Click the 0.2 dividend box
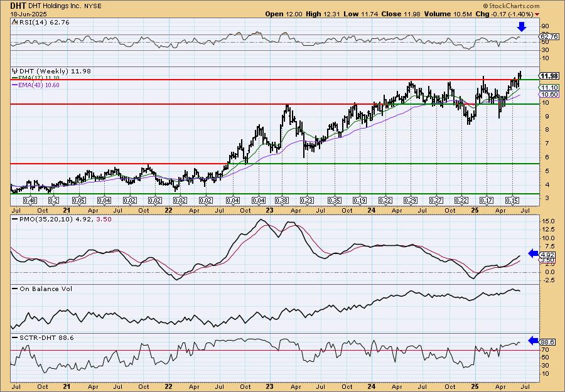Viewport: 565px width, 392px height. (53, 201)
